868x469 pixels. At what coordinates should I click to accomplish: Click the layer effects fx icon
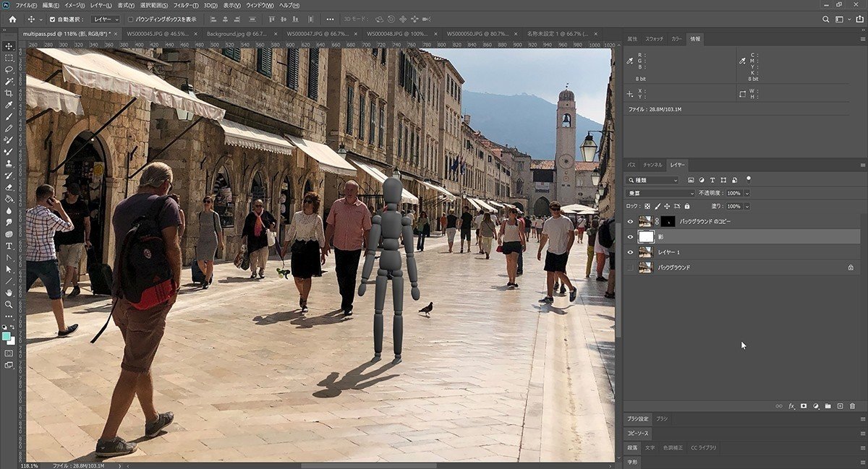coord(791,406)
